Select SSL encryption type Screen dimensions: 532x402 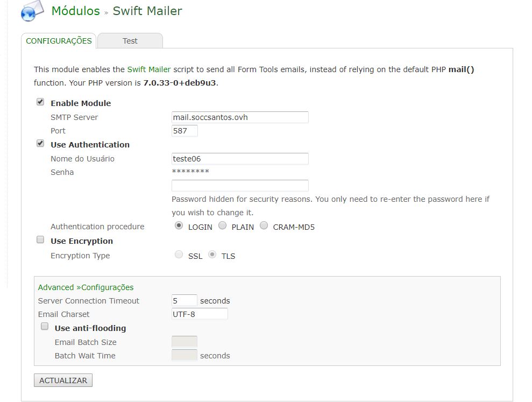179,254
